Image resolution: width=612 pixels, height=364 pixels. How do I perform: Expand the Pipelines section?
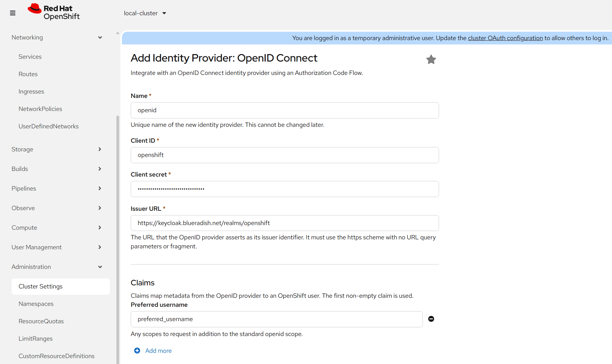pos(57,188)
